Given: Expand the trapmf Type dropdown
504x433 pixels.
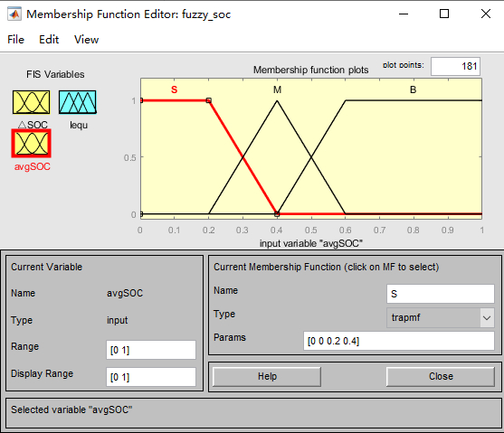Looking at the screenshot, I should [487, 317].
